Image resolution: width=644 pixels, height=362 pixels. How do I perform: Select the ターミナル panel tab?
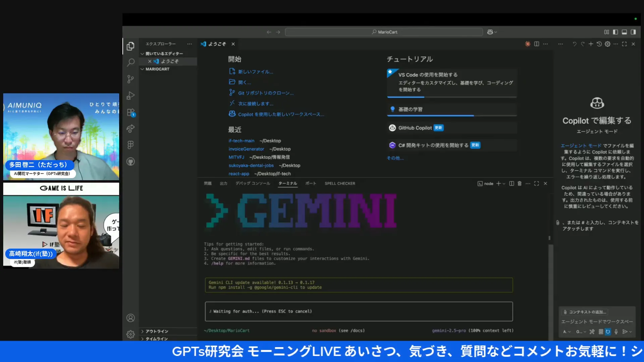click(x=288, y=183)
